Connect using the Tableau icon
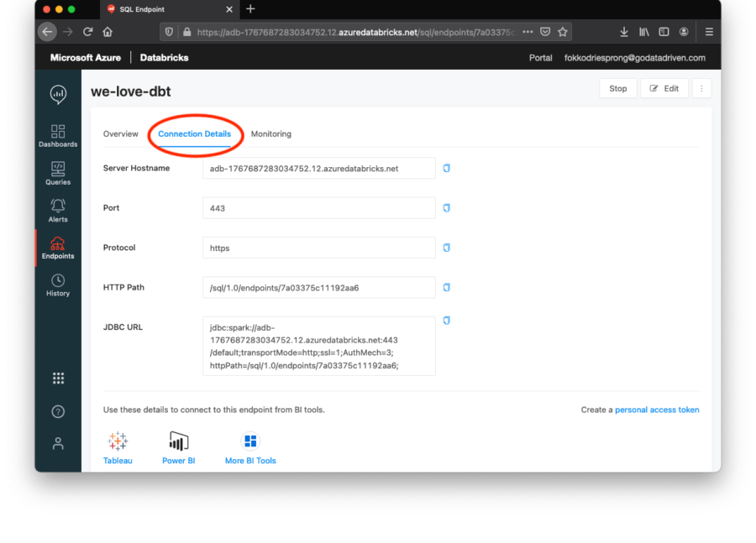Image resolution: width=756 pixels, height=543 pixels. pyautogui.click(x=118, y=441)
